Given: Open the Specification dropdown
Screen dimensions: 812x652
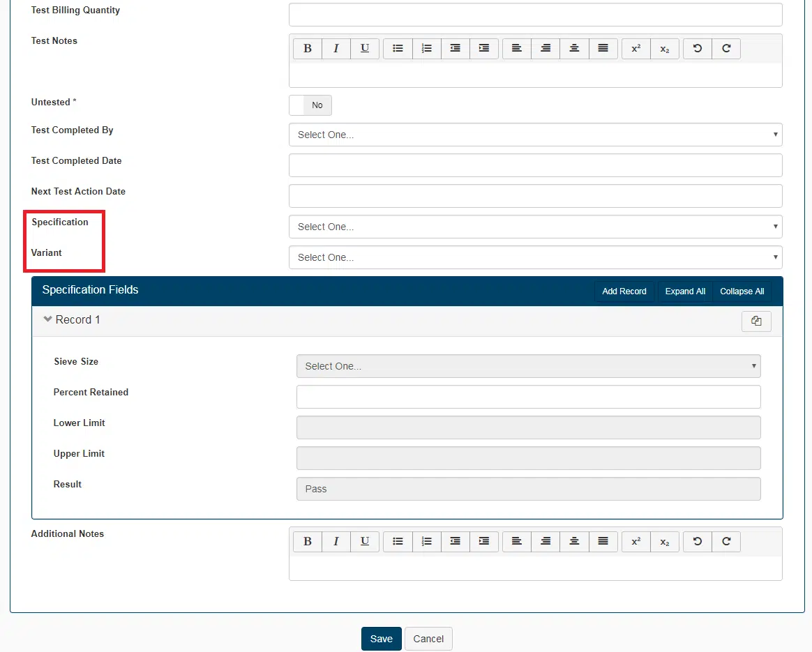Looking at the screenshot, I should [x=536, y=227].
